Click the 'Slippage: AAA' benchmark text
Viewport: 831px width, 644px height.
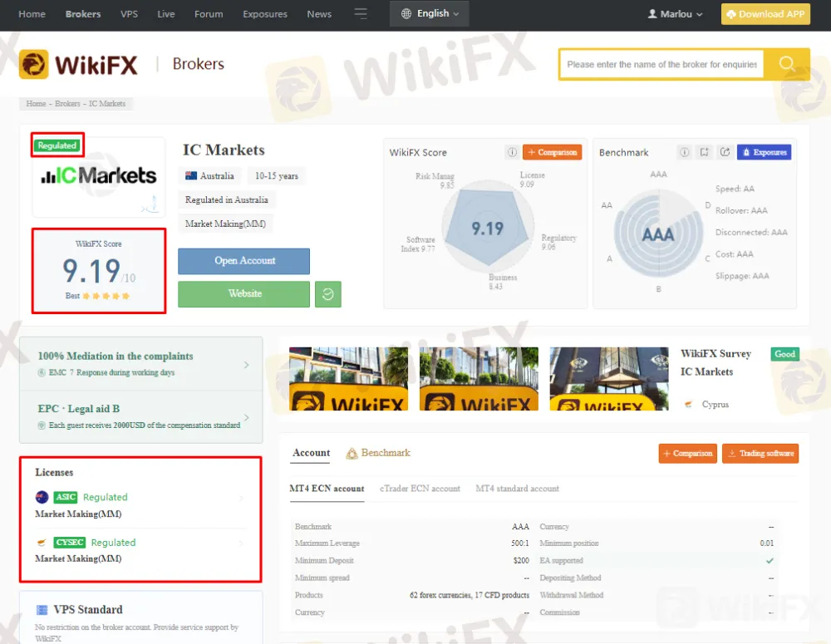pyautogui.click(x=742, y=276)
